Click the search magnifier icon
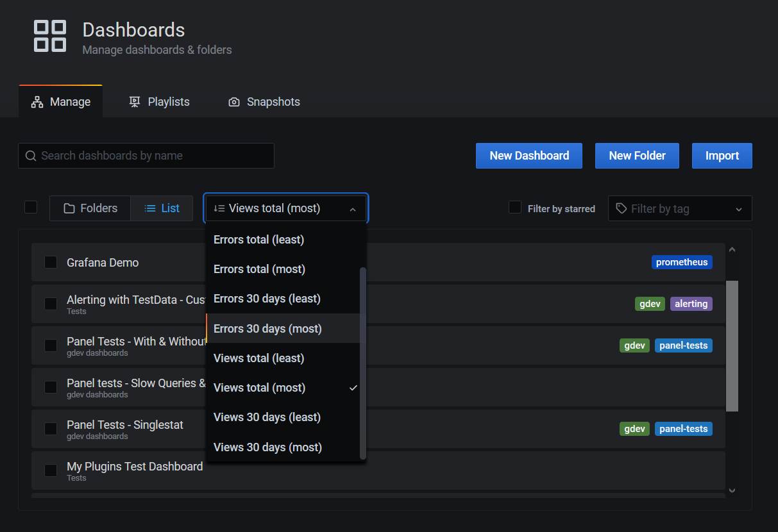 tap(31, 156)
